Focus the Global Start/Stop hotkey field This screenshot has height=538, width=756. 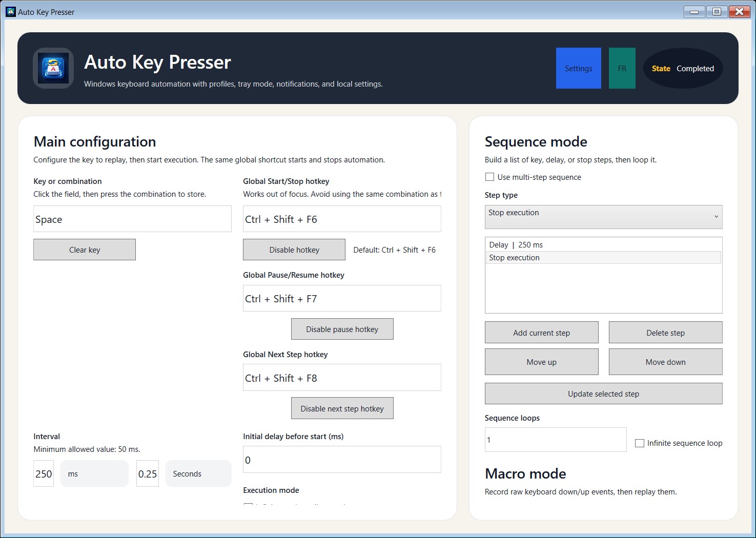click(x=342, y=219)
